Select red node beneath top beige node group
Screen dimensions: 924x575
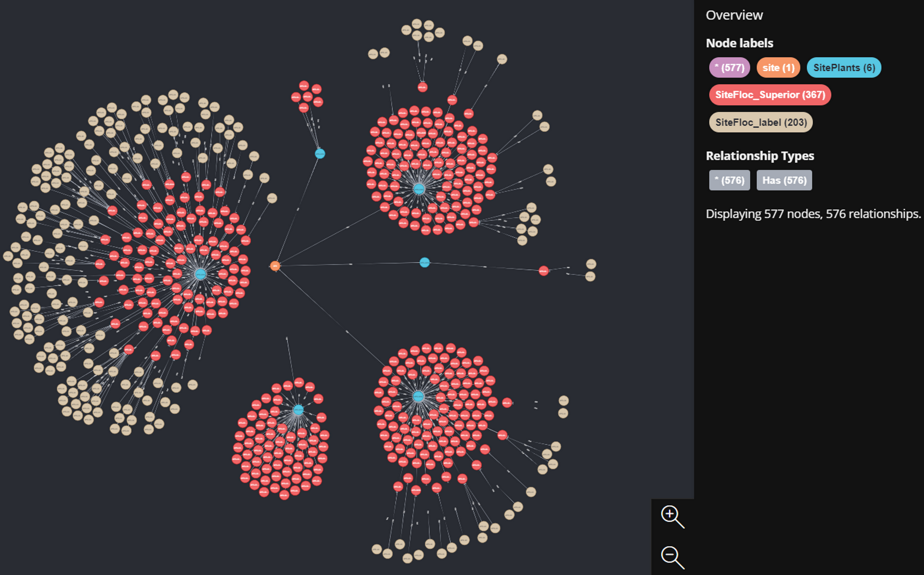point(423,87)
